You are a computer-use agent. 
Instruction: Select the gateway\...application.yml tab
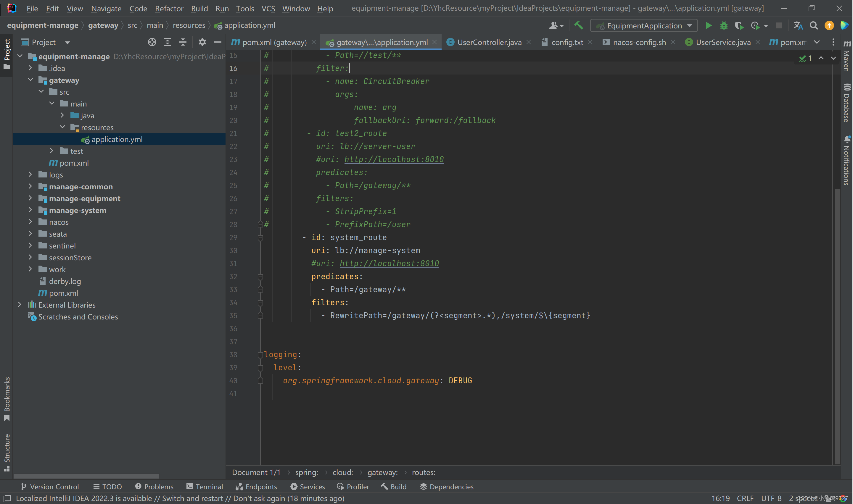click(382, 41)
